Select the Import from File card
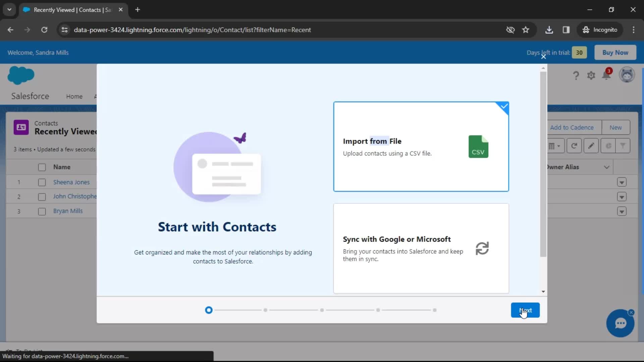 point(421,146)
